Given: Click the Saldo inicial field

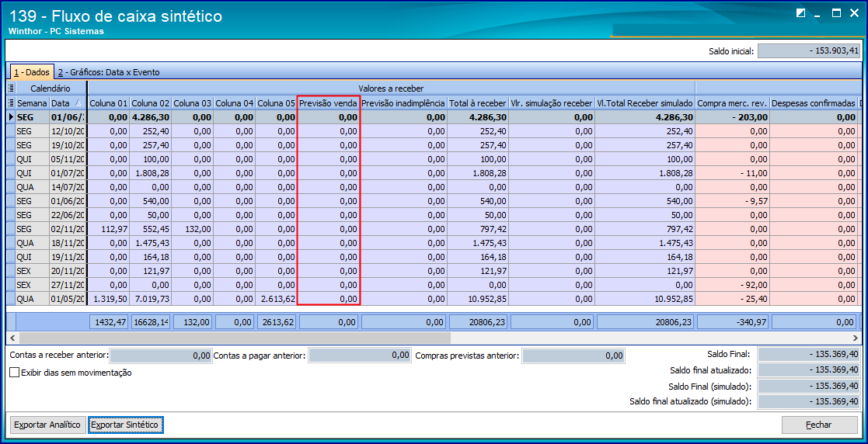Looking at the screenshot, I should pos(809,51).
